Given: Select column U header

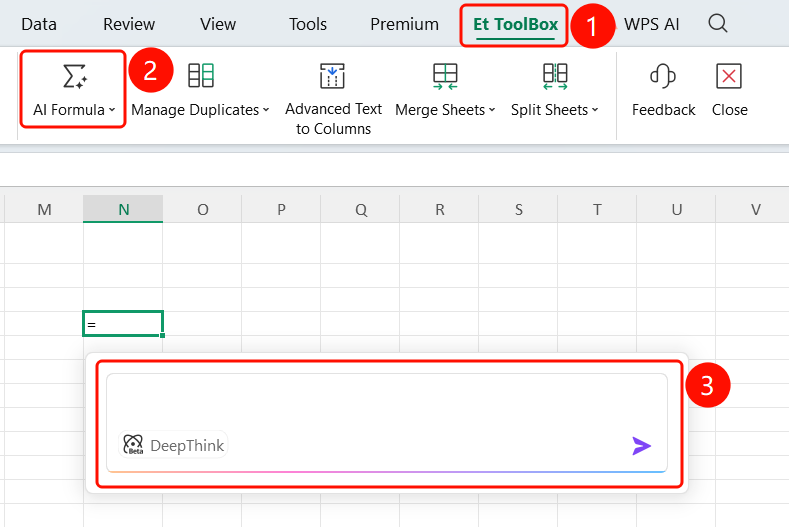Looking at the screenshot, I should click(676, 209).
